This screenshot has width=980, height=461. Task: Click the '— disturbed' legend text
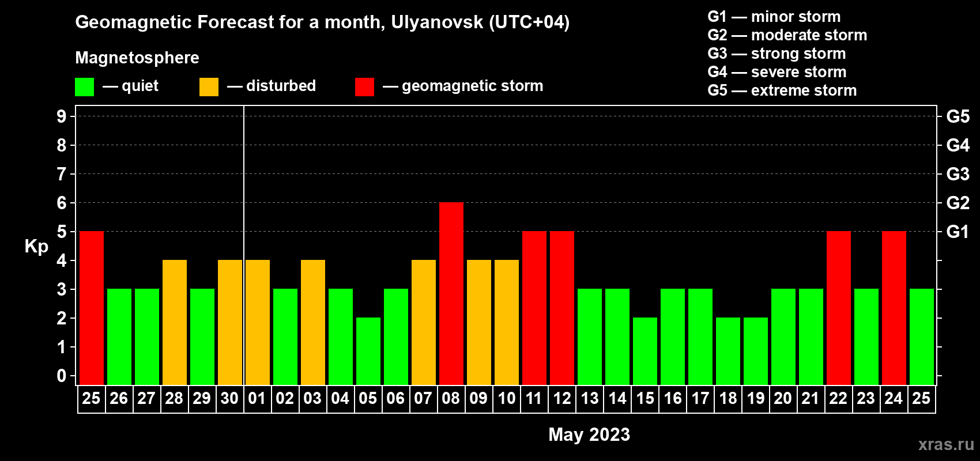pyautogui.click(x=272, y=86)
